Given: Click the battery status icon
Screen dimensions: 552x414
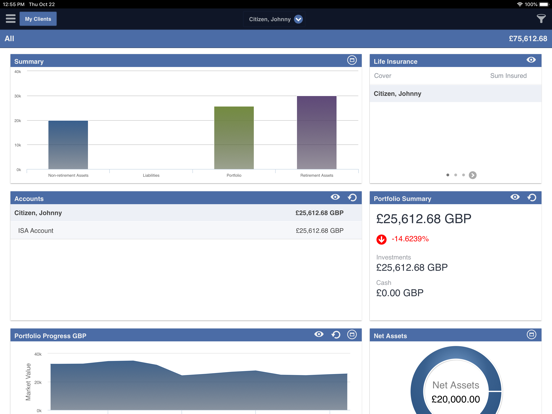Looking at the screenshot, I should point(544,4).
